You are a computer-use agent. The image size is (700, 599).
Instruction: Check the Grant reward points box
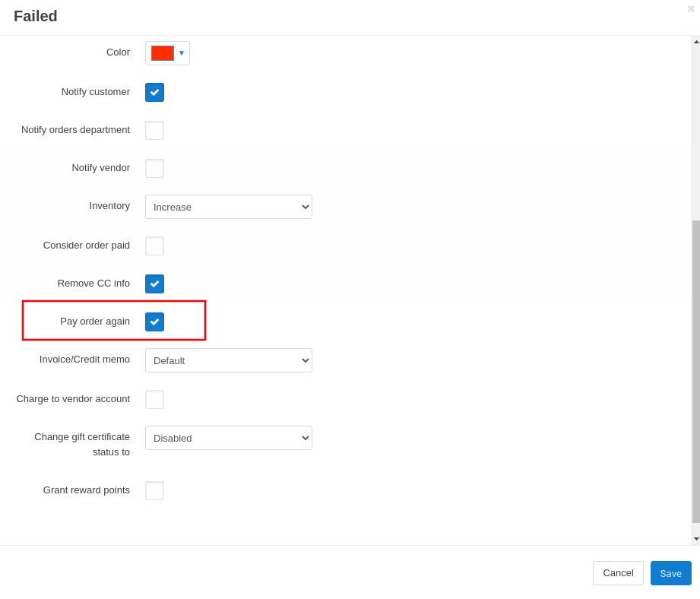pyautogui.click(x=154, y=490)
